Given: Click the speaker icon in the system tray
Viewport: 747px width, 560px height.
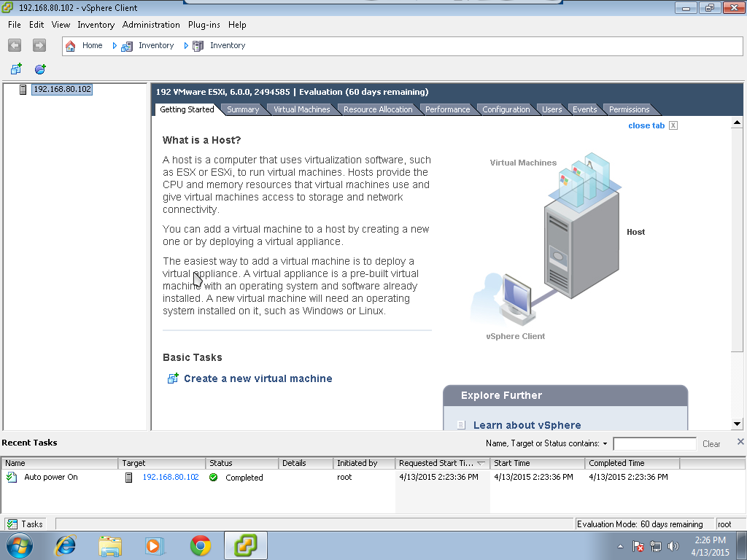Looking at the screenshot, I should tap(673, 545).
